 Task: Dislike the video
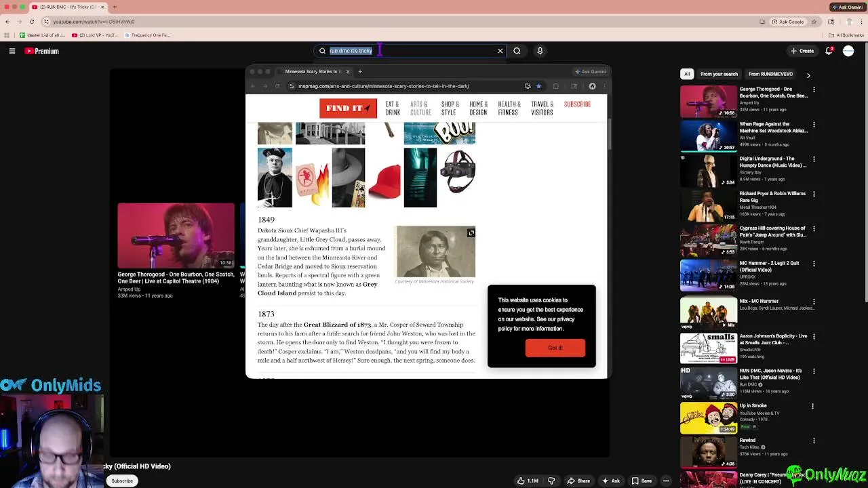point(551,481)
